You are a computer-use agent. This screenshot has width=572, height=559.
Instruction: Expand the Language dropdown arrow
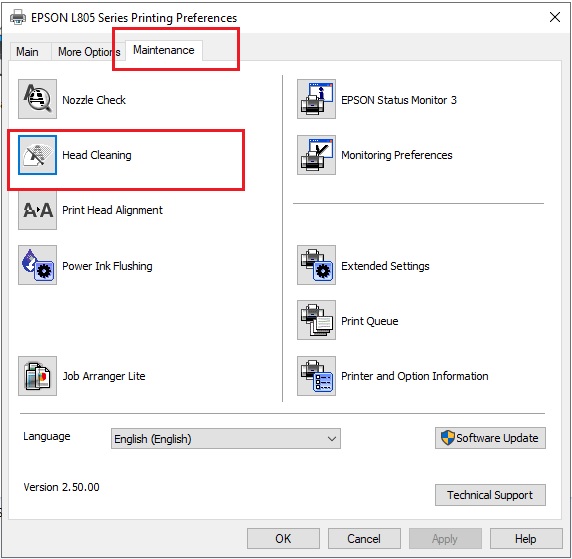coord(331,439)
